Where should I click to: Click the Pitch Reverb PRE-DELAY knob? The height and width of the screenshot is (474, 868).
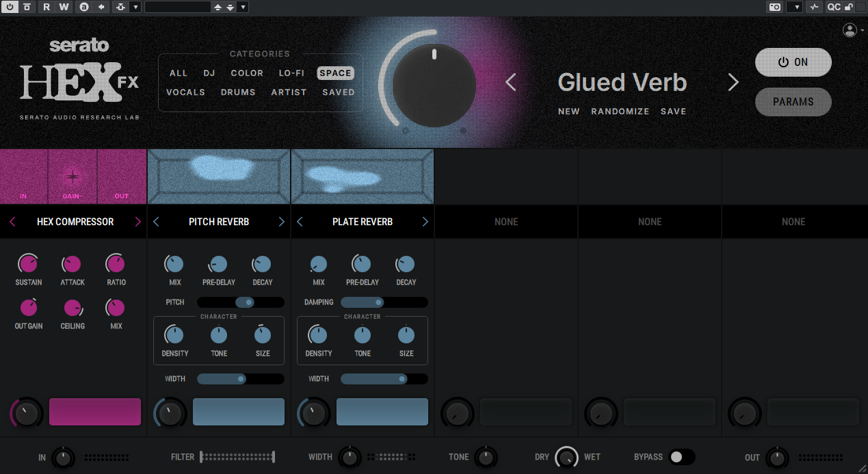218,264
